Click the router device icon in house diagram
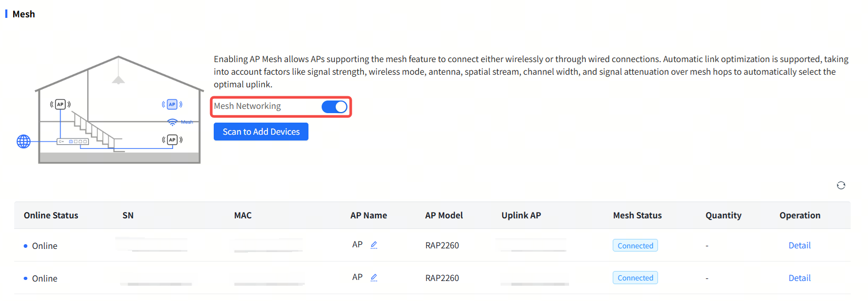 (73, 142)
